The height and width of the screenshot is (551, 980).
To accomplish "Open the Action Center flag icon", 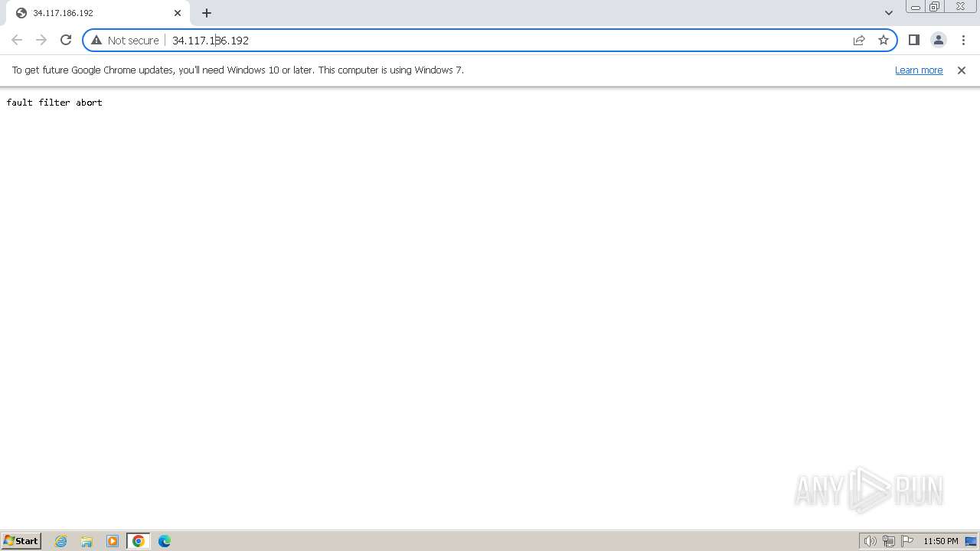I will point(907,541).
